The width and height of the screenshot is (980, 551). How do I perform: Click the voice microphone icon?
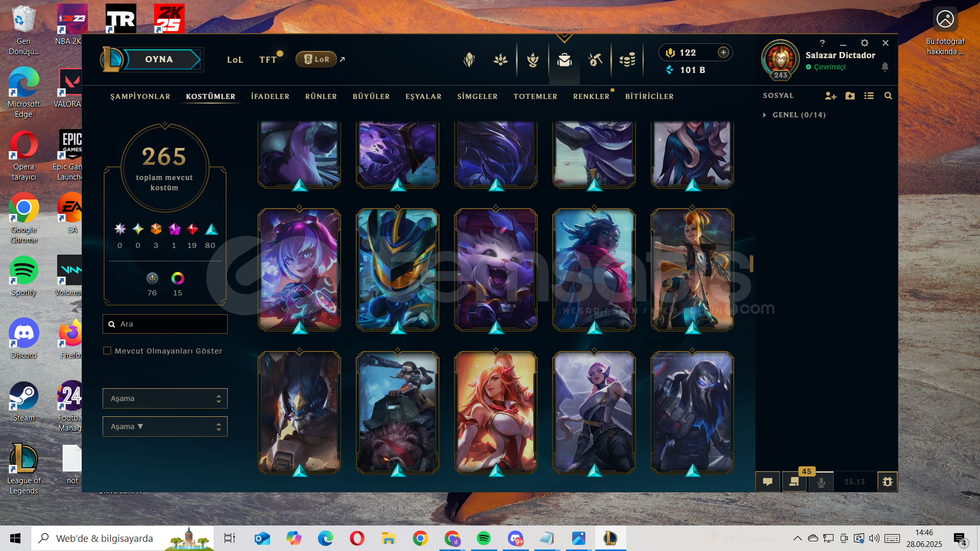[x=821, y=482]
